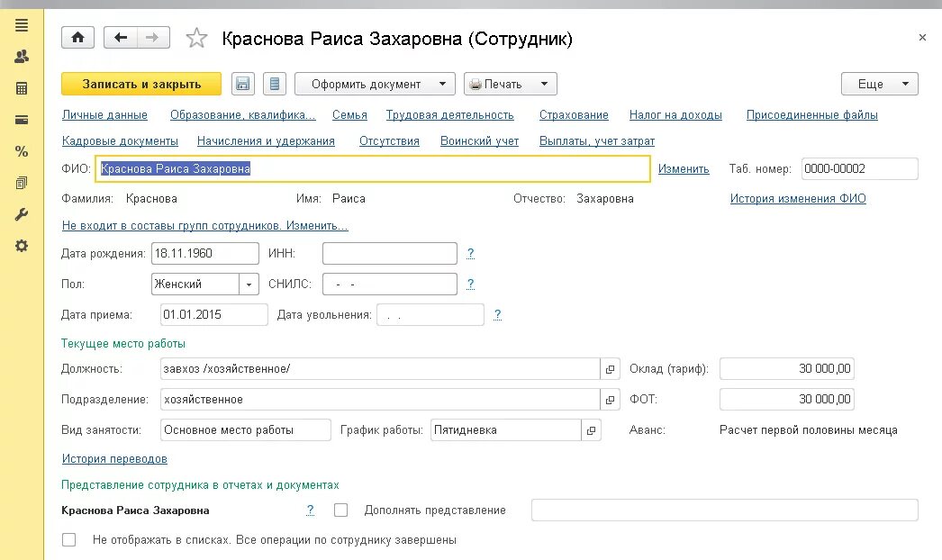Navigate forward with the right arrow
The width and height of the screenshot is (942, 560).
pyautogui.click(x=152, y=38)
